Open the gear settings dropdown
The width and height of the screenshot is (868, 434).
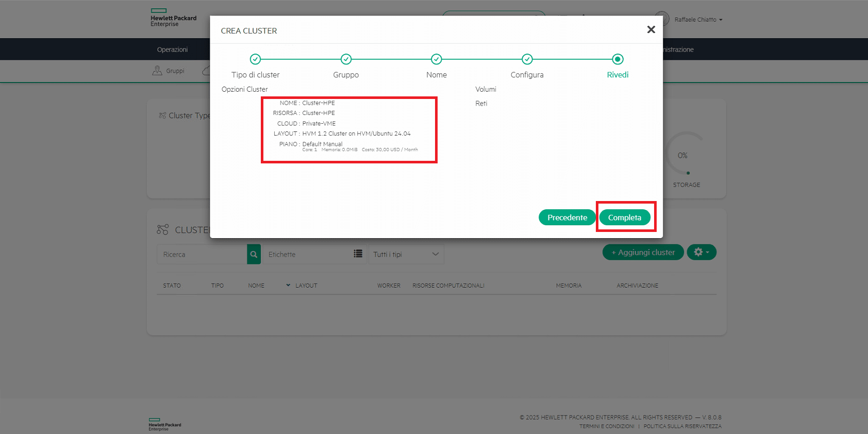pyautogui.click(x=702, y=252)
